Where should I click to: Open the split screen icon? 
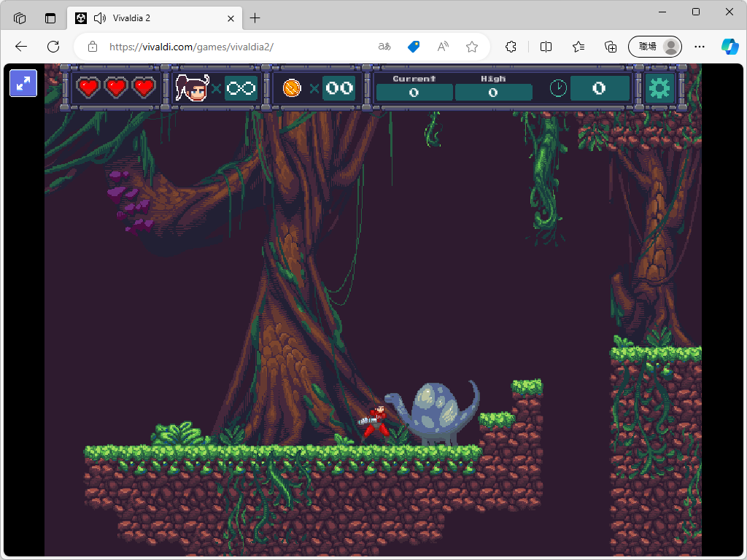click(546, 46)
